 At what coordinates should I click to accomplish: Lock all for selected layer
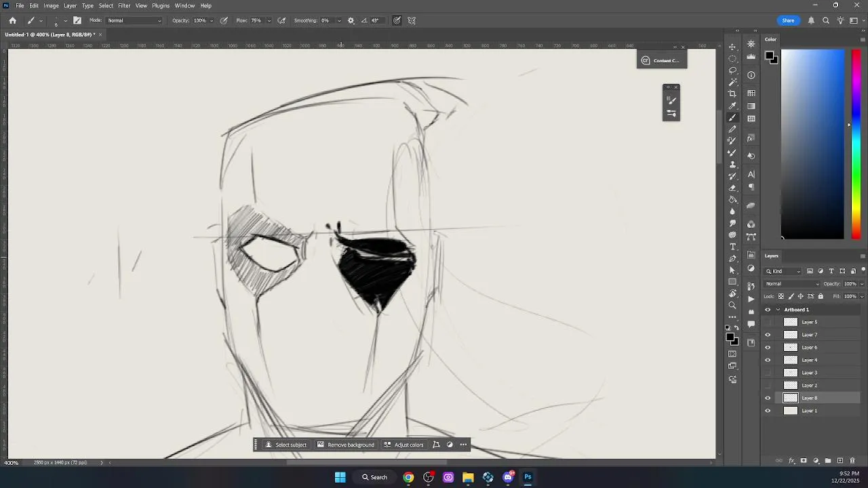click(x=821, y=296)
